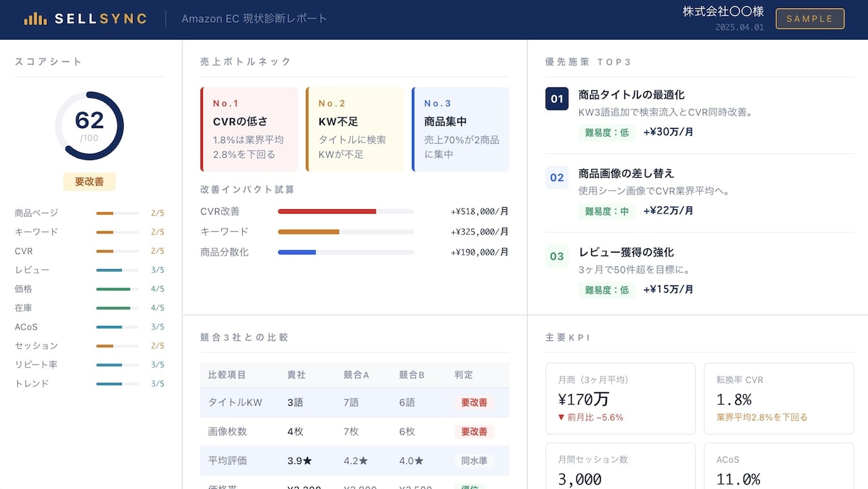Click the 商品分散化 blue impact bar
This screenshot has width=868, height=489.
[346, 252]
